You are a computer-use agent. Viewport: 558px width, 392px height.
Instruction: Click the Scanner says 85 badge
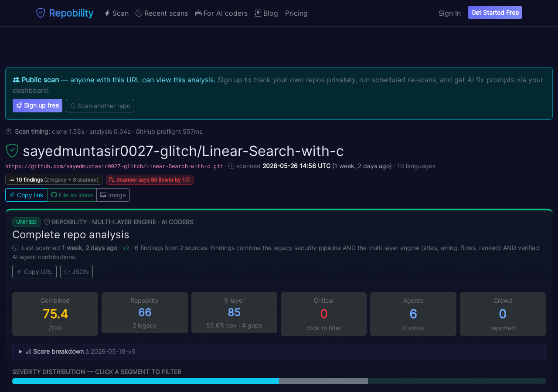[150, 180]
